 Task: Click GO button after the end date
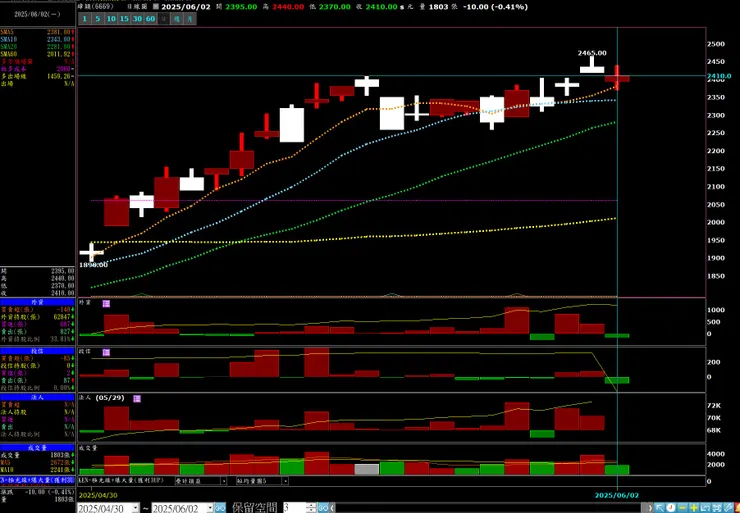220,508
